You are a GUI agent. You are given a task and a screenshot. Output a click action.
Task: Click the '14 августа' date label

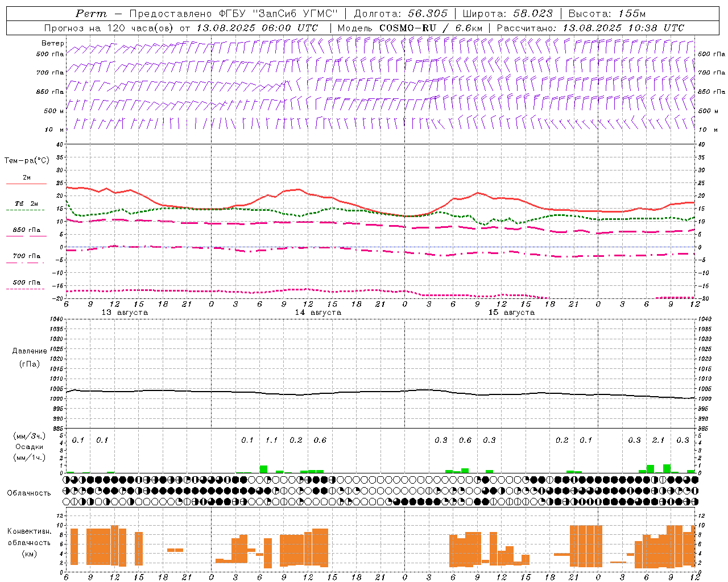pos(318,313)
